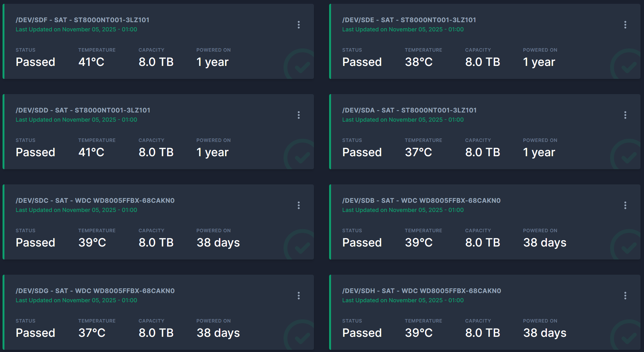Screen dimensions: 644x352
Task: Click the /DEV/SDF ST8000NT001 drive title
Action: click(x=83, y=20)
